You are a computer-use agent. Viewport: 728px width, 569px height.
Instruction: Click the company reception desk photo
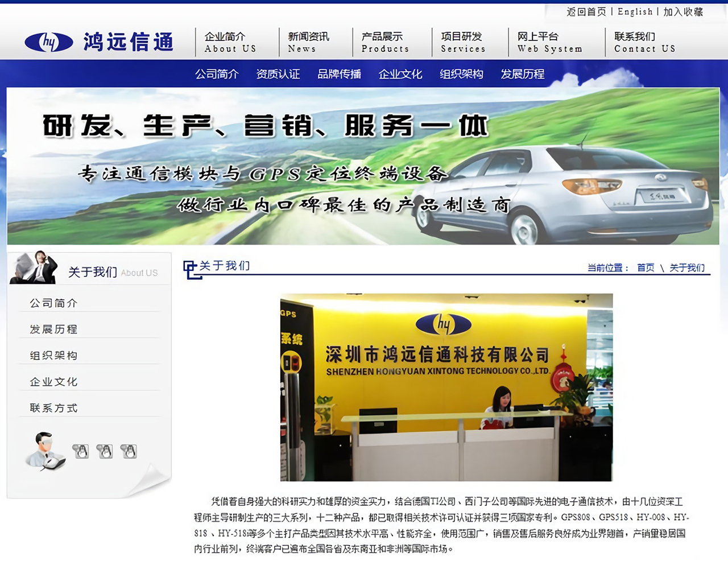point(446,387)
